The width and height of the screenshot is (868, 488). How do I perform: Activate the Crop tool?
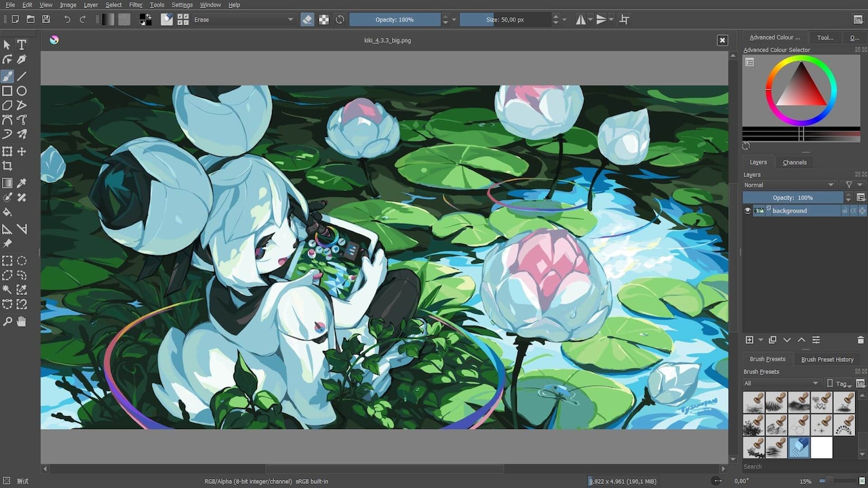(8, 166)
